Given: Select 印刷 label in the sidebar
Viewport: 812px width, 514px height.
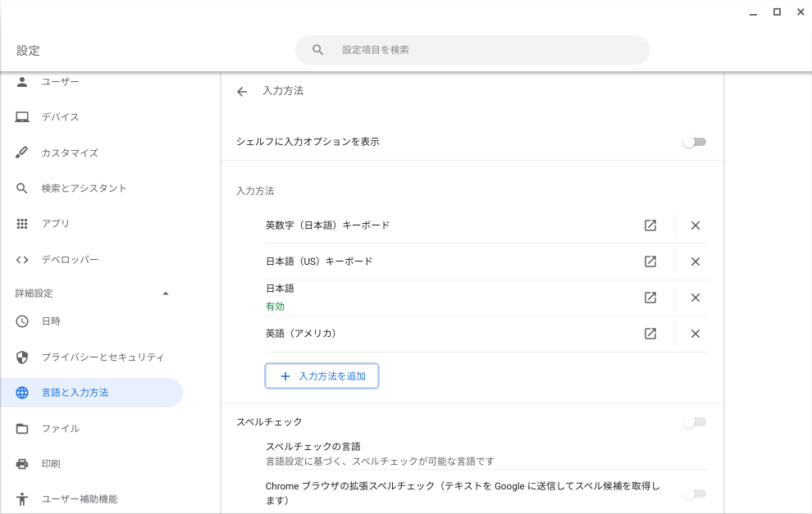Looking at the screenshot, I should pyautogui.click(x=52, y=464).
